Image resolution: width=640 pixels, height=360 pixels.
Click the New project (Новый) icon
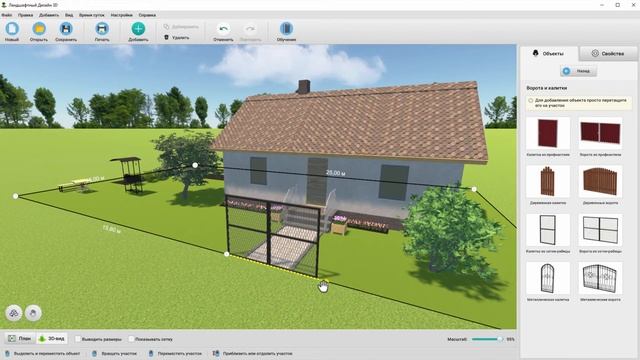tap(12, 29)
